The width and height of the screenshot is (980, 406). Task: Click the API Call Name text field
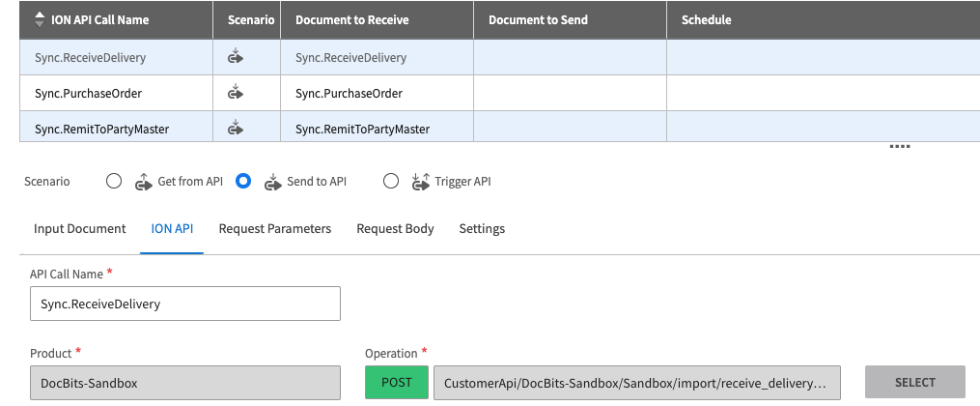click(x=185, y=304)
